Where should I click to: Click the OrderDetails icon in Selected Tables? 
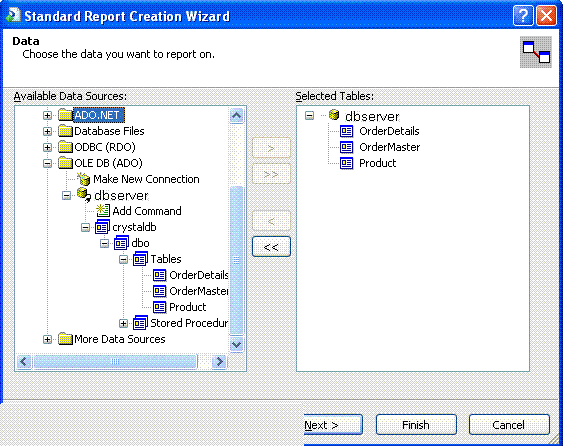coord(346,131)
